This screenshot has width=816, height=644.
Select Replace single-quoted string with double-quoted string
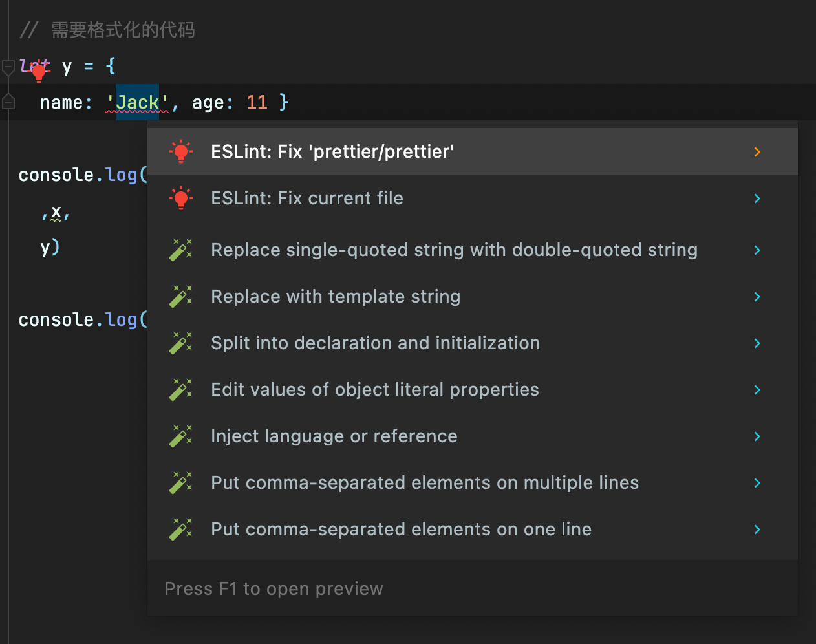(473, 250)
